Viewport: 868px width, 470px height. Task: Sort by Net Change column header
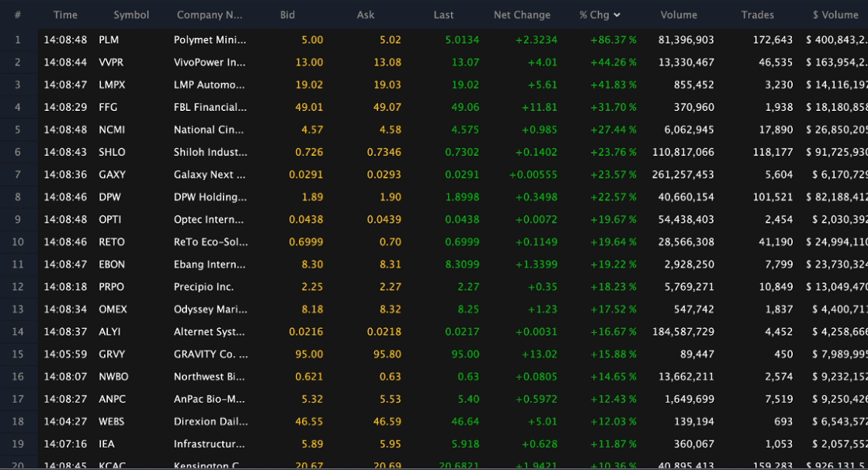point(522,15)
